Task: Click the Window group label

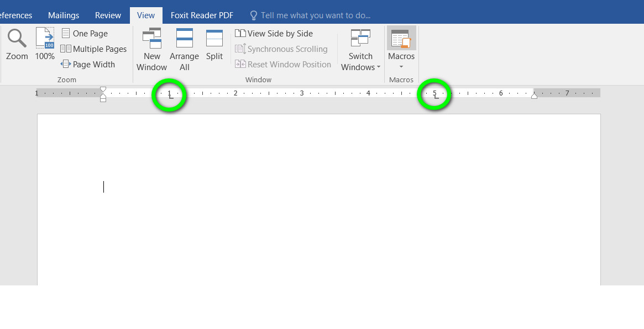Action: (x=258, y=79)
